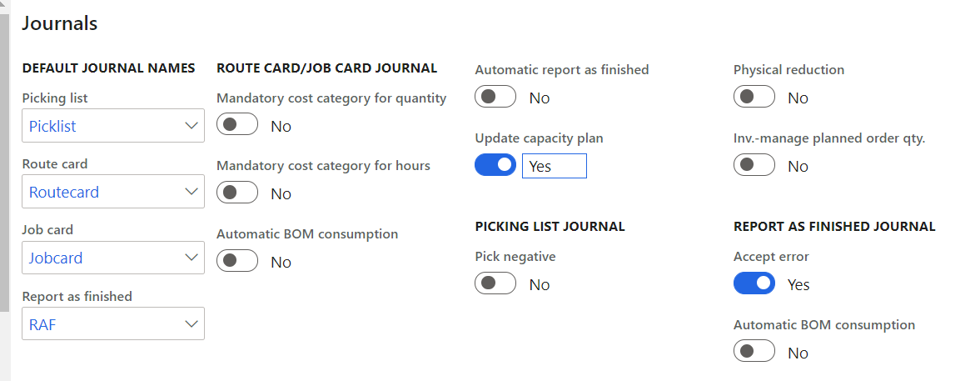Viewport: 980px width, 381px height.
Task: Disable the Update capacity plan toggle
Action: 495,166
